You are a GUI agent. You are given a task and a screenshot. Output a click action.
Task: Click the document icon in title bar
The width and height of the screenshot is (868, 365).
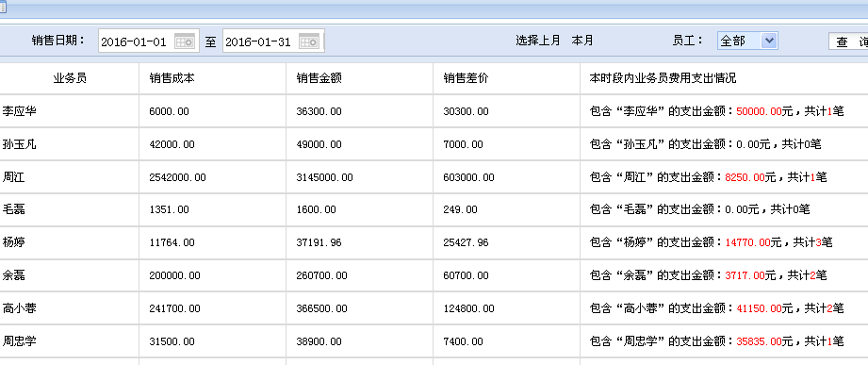click(x=2, y=8)
